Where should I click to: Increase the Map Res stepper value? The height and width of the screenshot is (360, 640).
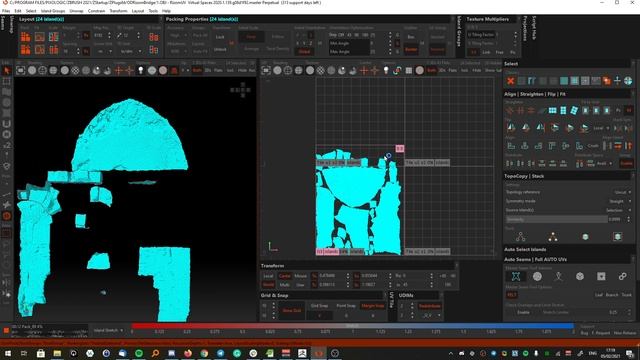pos(109,34)
